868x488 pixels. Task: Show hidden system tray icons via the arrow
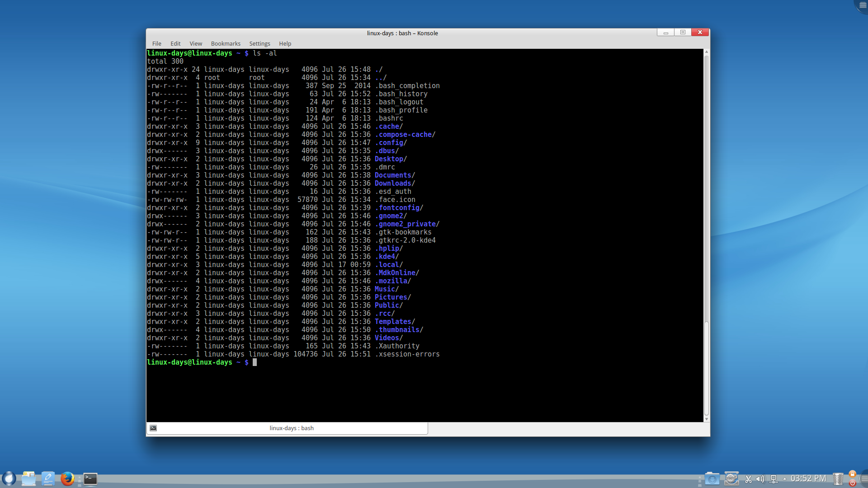pos(784,479)
